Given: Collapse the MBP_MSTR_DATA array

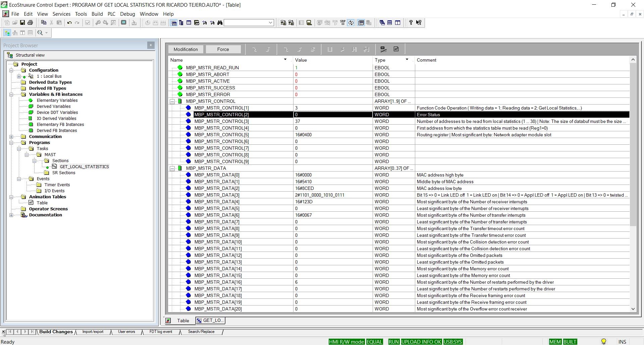Looking at the screenshot, I should (172, 168).
